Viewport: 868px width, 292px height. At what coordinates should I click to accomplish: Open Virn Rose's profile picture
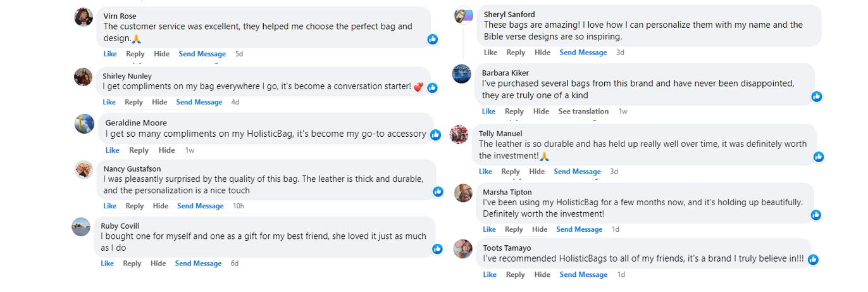coord(84,17)
